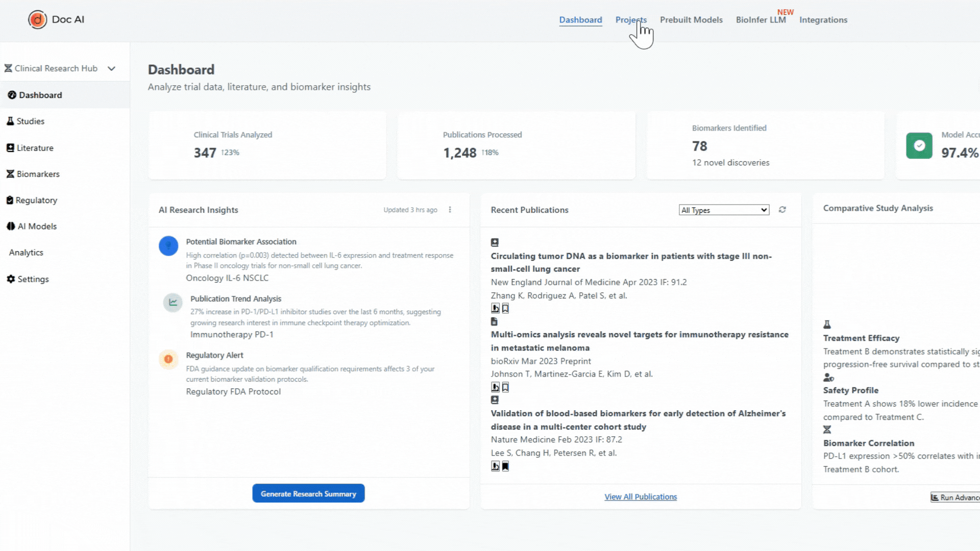
Task: Click the Doc AI logo icon
Action: (37, 19)
